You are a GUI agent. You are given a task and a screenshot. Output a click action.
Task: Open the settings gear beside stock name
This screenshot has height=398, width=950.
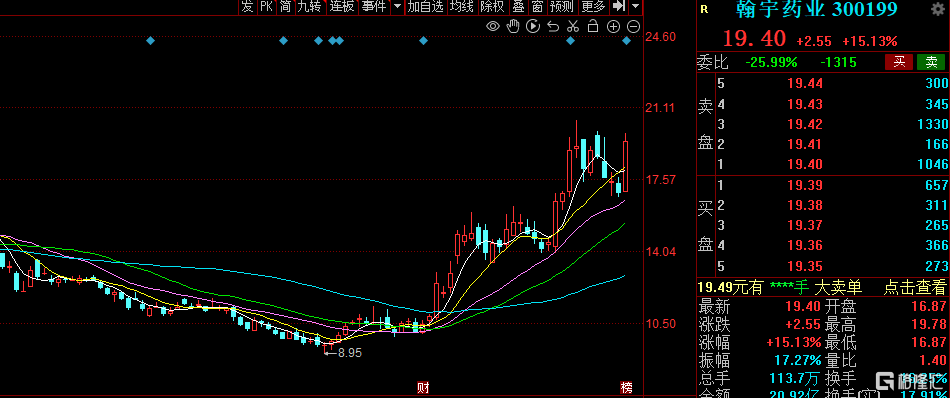tap(938, 10)
